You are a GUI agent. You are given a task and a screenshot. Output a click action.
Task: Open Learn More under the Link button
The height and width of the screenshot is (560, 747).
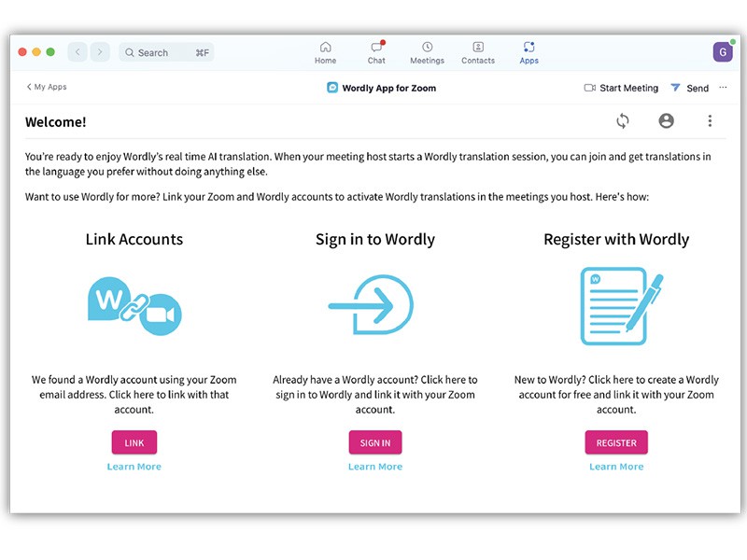coord(134,467)
